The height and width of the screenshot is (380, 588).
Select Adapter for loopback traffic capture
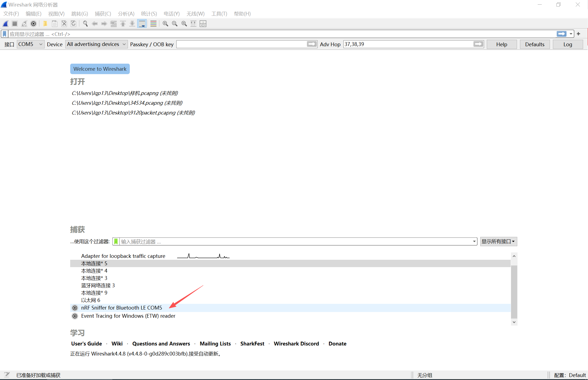tap(290, 256)
